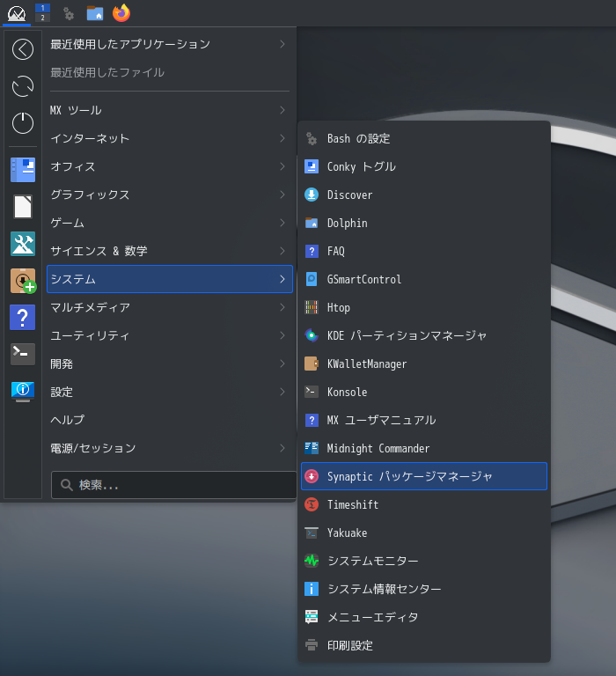
Task: Click the KDE partition manager icon
Action: tap(312, 335)
